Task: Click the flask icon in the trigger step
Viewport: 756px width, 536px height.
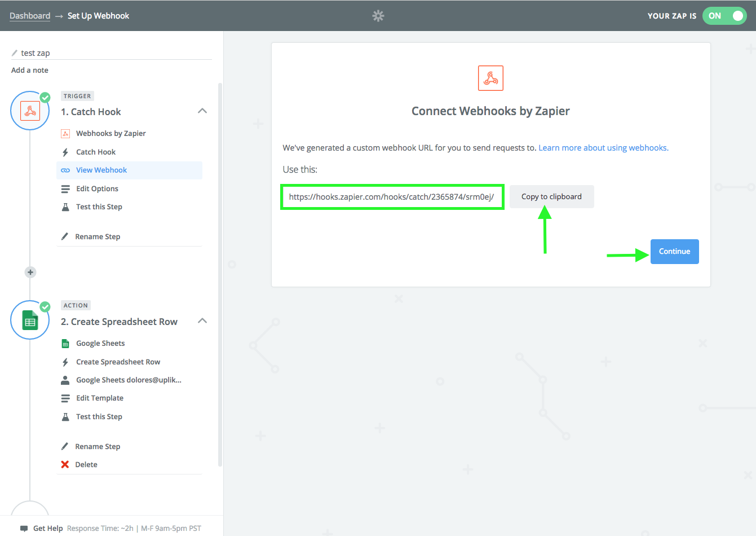Action: tap(65, 207)
